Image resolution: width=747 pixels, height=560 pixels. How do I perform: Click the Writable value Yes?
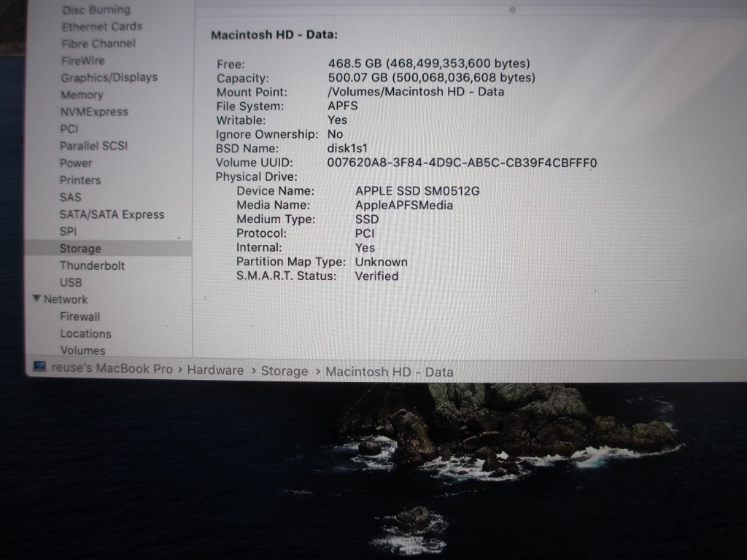click(337, 120)
